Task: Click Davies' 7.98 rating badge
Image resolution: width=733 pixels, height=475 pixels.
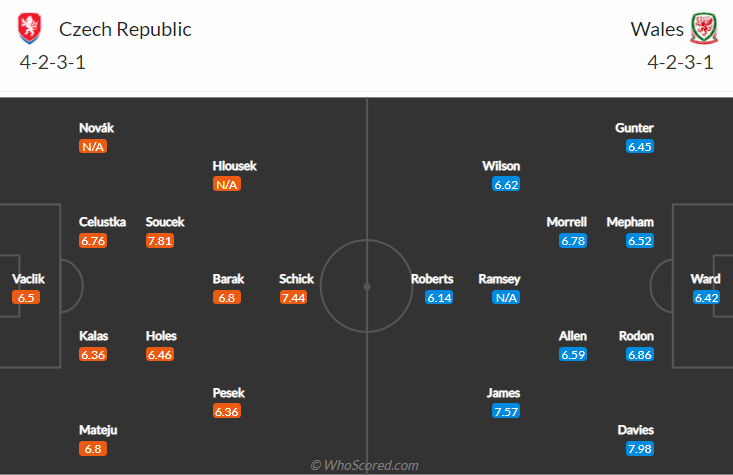Action: click(x=640, y=449)
